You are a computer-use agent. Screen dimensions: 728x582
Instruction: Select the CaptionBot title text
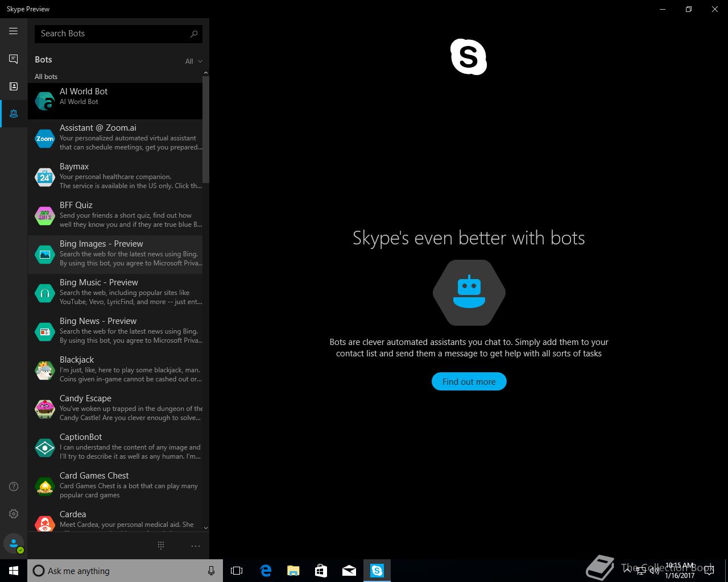click(81, 436)
